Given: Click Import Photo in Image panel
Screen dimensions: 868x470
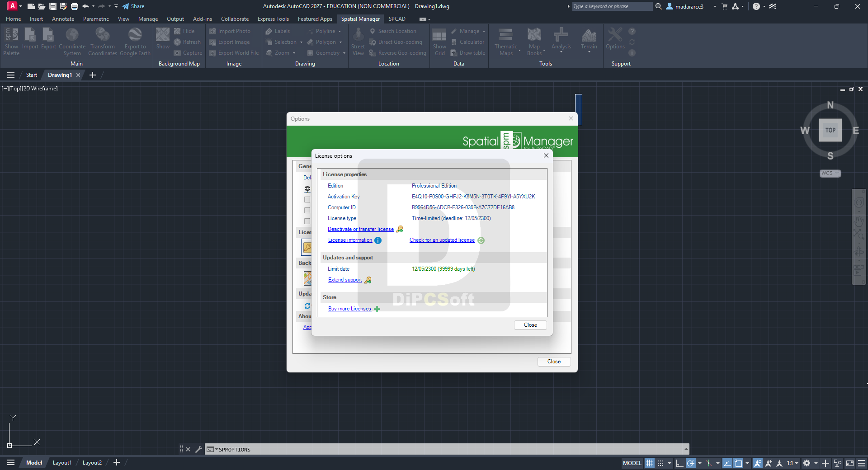Looking at the screenshot, I should (230, 31).
